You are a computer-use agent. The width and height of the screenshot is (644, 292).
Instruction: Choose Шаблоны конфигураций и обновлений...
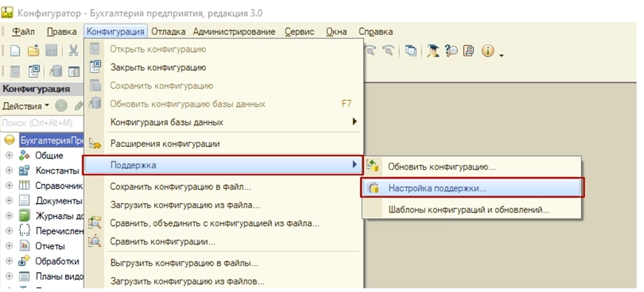[x=472, y=210]
